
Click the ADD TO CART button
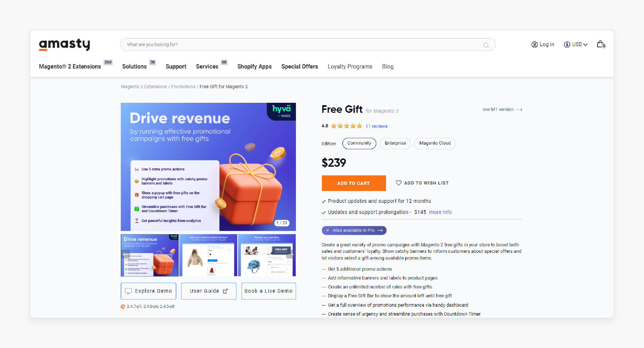[x=354, y=183]
